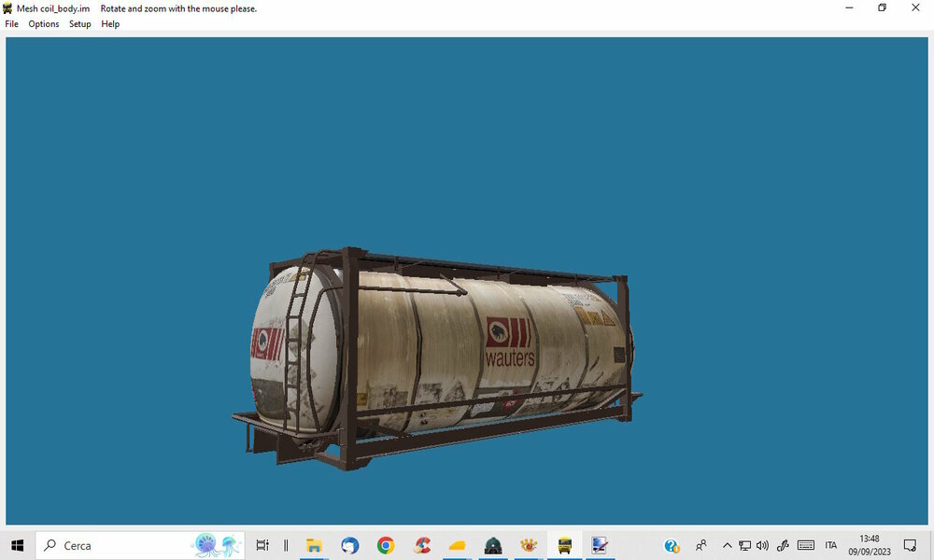The height and width of the screenshot is (560, 934).
Task: Open the Options menu
Action: (x=44, y=24)
